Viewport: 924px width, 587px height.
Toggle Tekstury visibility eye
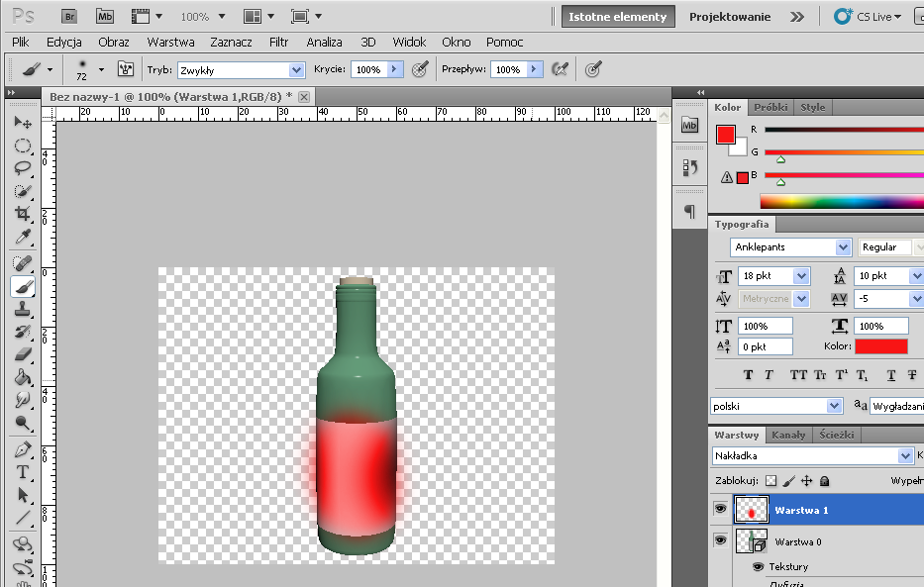[x=759, y=566]
